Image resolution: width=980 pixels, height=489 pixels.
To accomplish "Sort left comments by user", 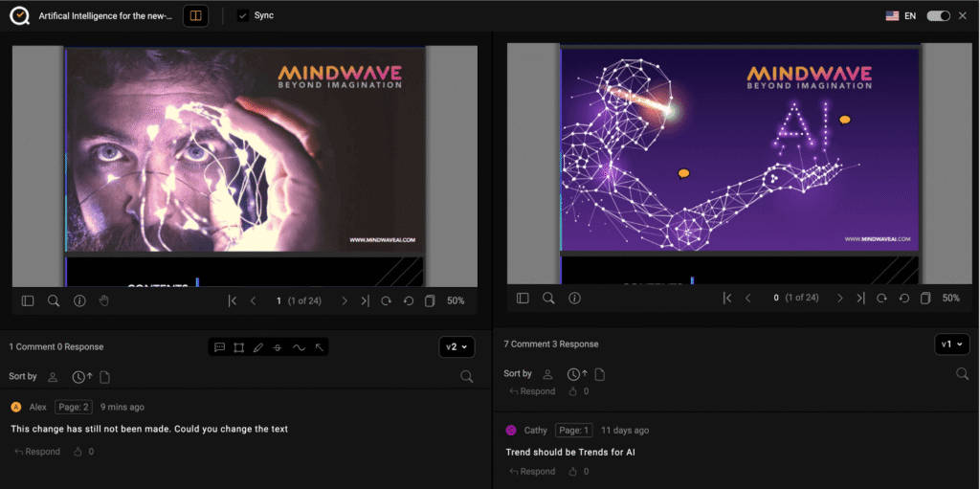I will point(53,377).
